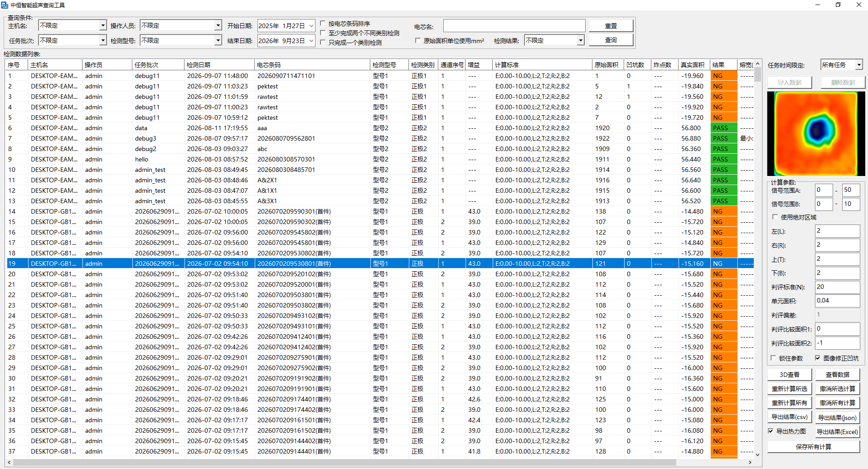Toggle 导出热力图 checkbox
Image resolution: width=868 pixels, height=469 pixels.
(771, 431)
